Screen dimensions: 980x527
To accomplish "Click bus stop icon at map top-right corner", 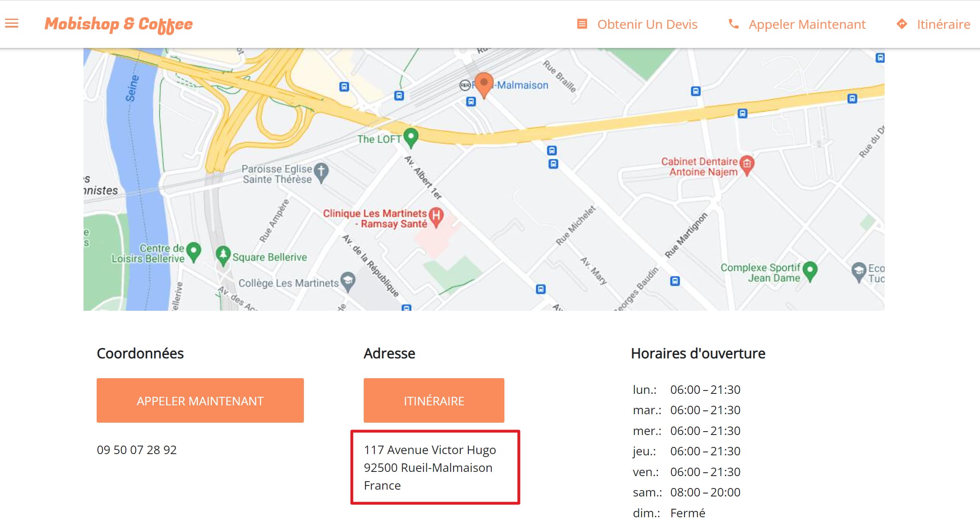I will coord(880,58).
